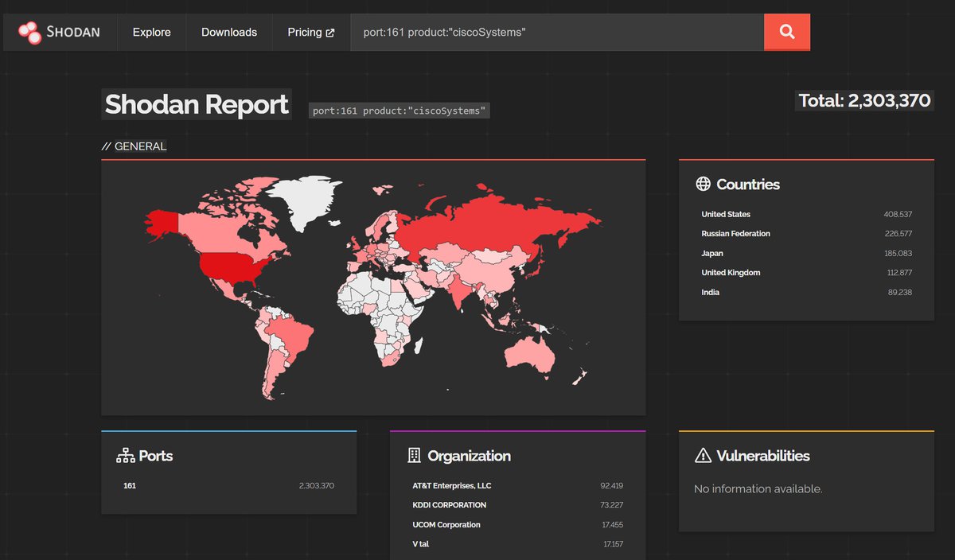Click the network icon beside Ports
955x560 pixels.
coord(125,456)
